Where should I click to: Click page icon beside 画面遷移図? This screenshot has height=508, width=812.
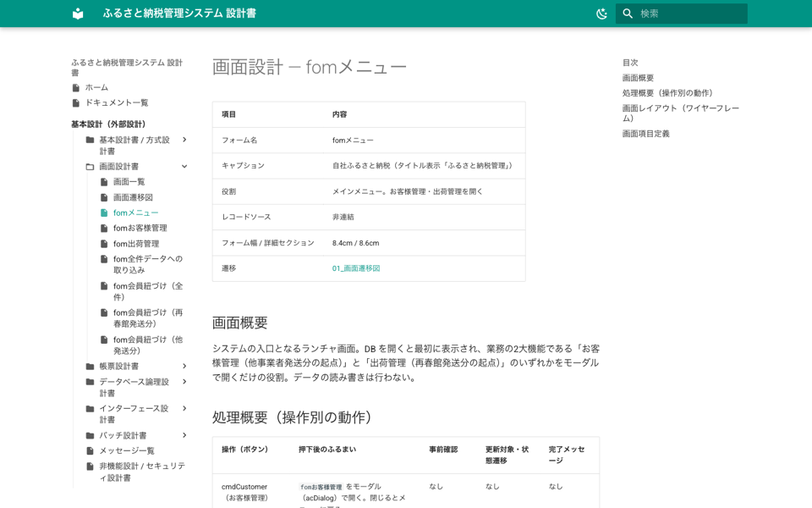coord(104,197)
